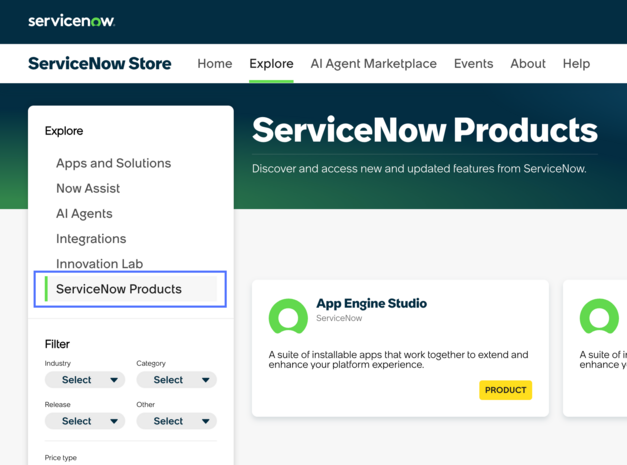Open Now Assist in sidebar
The image size is (627, 465).
point(88,188)
